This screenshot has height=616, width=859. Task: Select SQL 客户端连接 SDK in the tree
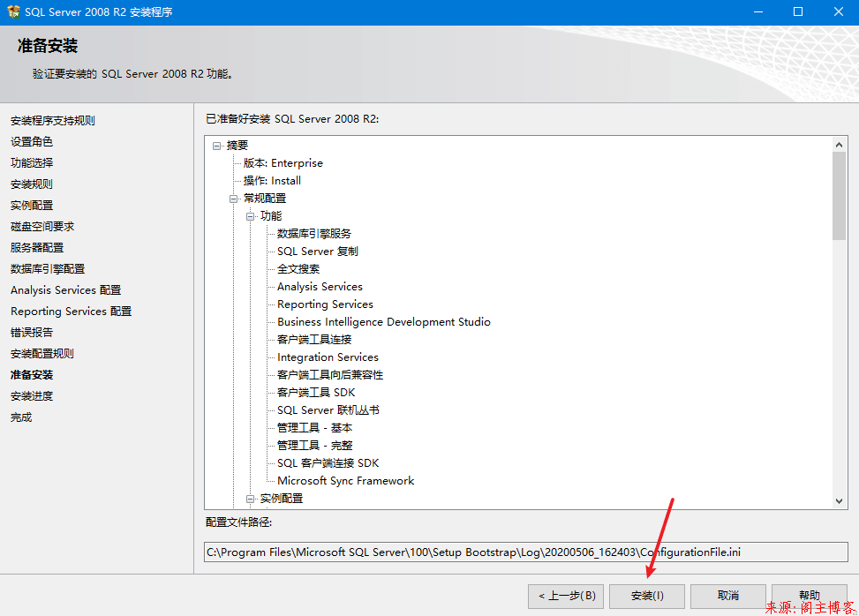coord(328,463)
